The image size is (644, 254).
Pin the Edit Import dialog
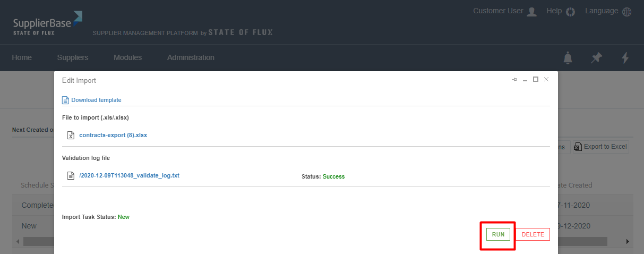[x=514, y=80]
